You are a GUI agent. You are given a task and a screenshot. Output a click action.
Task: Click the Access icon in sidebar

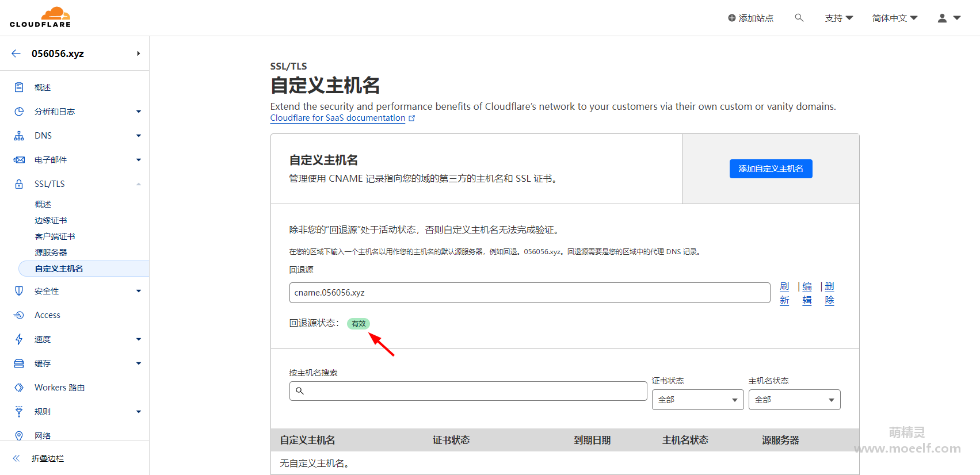pos(19,315)
